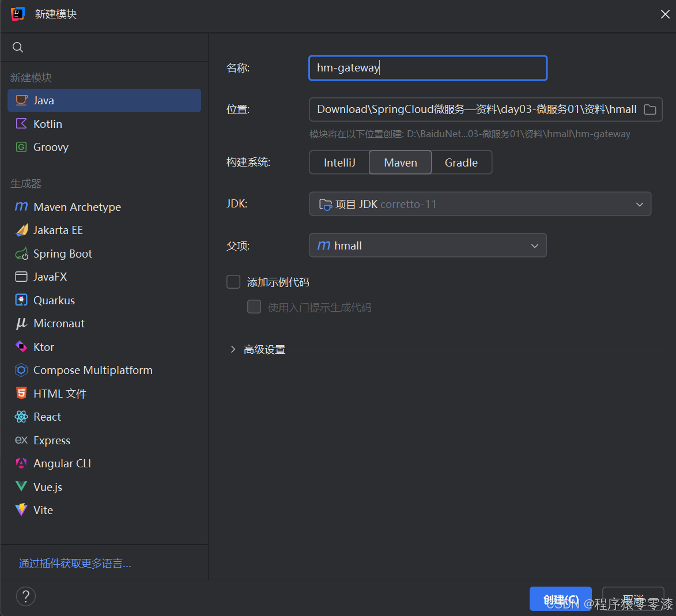Screen dimensions: 676x616
Task: Choose Gradle build system
Action: (x=461, y=162)
